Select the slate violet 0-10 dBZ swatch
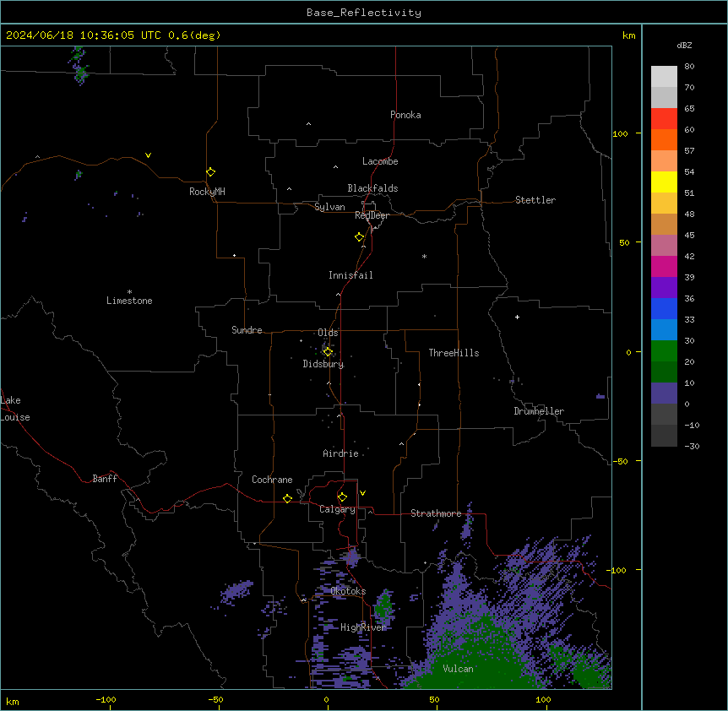The width and height of the screenshot is (728, 711). pyautogui.click(x=664, y=393)
